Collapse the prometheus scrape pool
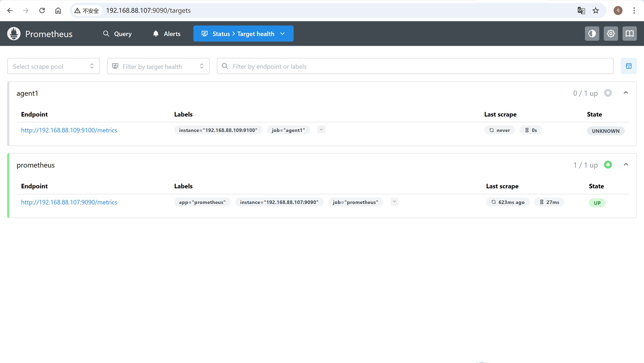 pyautogui.click(x=626, y=164)
